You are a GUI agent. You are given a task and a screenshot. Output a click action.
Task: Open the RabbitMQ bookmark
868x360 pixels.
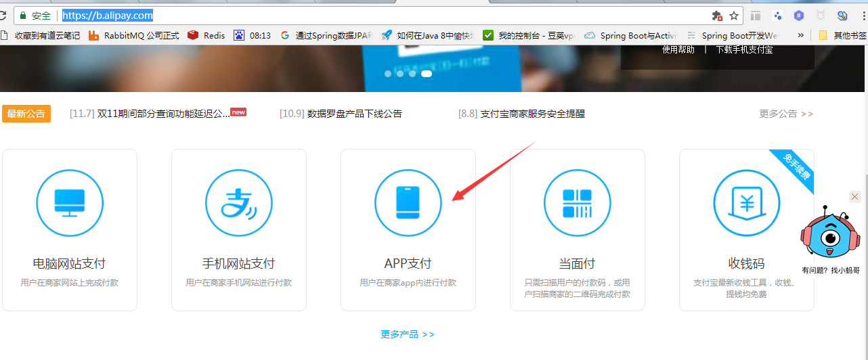coord(133,35)
